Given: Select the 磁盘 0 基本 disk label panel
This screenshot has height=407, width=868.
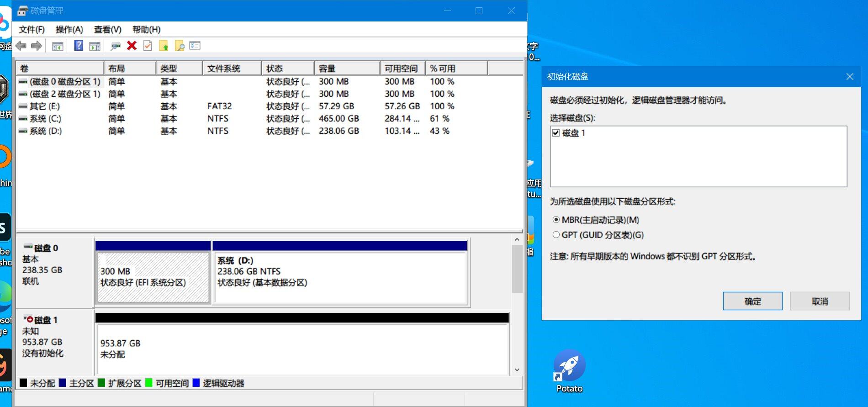Looking at the screenshot, I should (55, 272).
